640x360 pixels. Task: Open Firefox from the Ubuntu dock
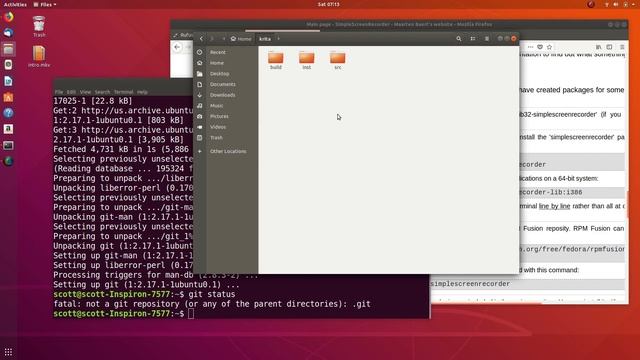click(x=8, y=17)
